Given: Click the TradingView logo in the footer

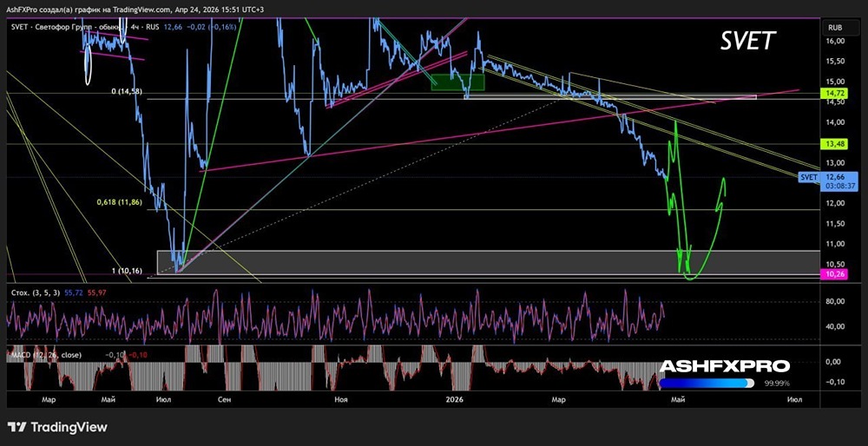Looking at the screenshot, I should (x=57, y=427).
